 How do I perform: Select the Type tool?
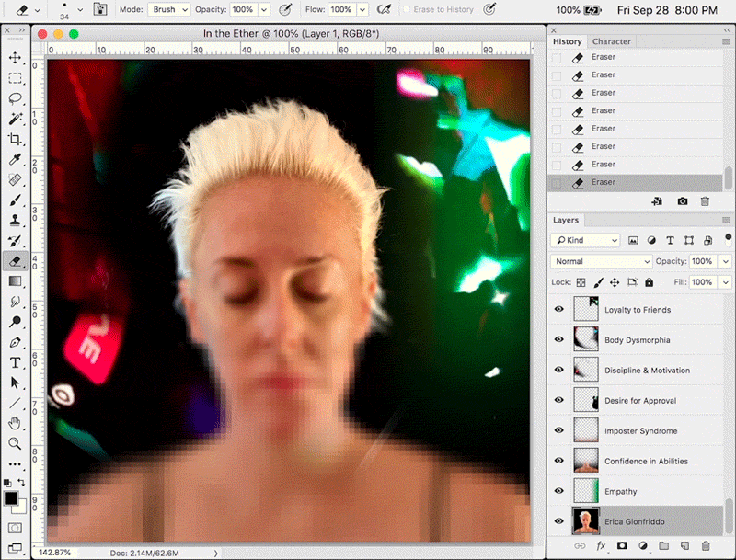click(x=15, y=362)
